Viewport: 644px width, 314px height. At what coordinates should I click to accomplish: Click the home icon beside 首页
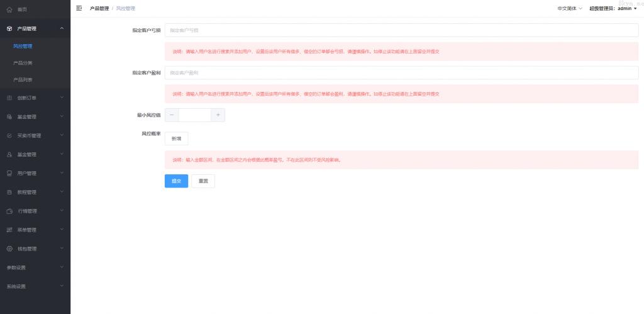[x=9, y=9]
